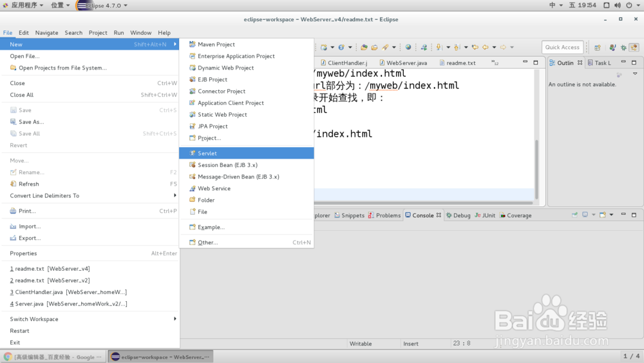Screen dimensions: 644x363
Task: Click the Skip All Breakpoints run icon
Action: coord(424,47)
